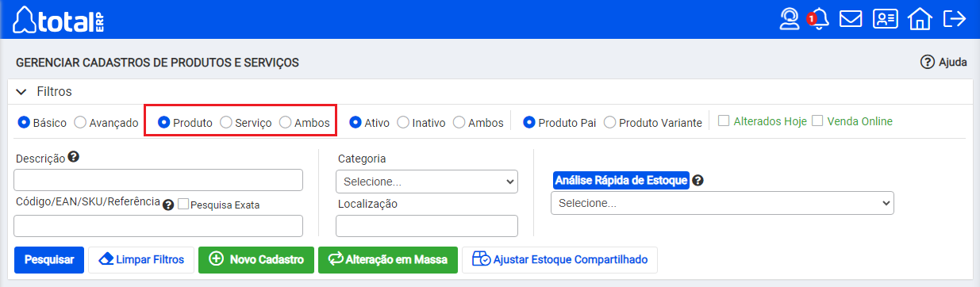Focus the Localização input field
Viewport: 980px width, 287px height.
[x=427, y=226]
